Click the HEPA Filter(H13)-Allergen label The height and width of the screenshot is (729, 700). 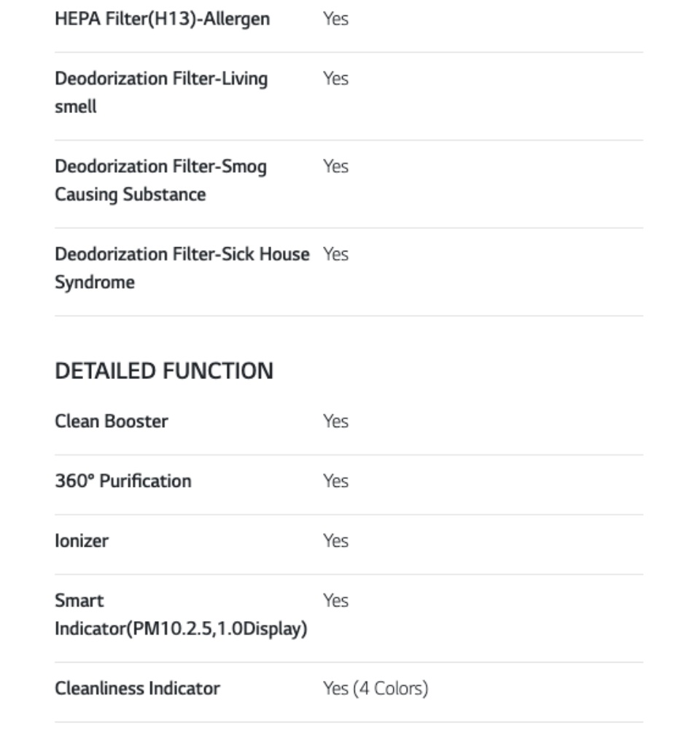coord(162,19)
